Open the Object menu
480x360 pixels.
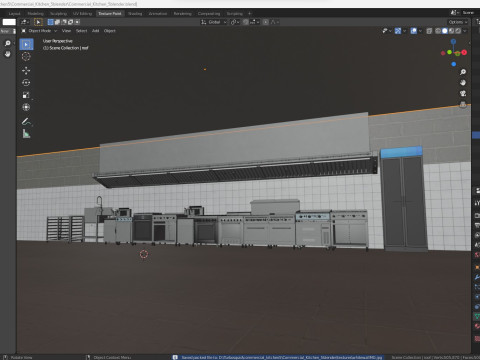click(109, 31)
